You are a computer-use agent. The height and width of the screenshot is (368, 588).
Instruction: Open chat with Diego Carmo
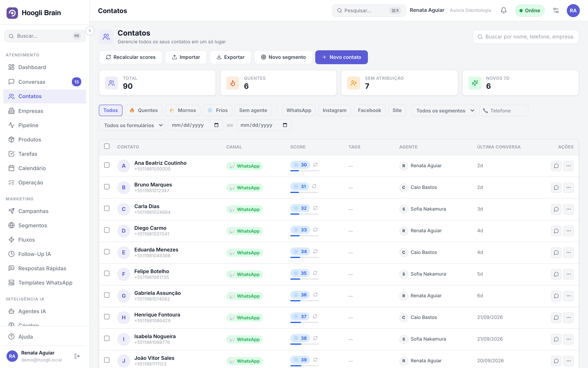tap(556, 231)
